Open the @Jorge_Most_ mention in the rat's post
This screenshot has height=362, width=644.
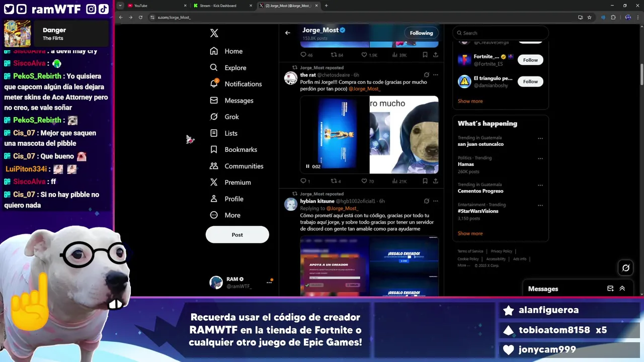[364, 88]
